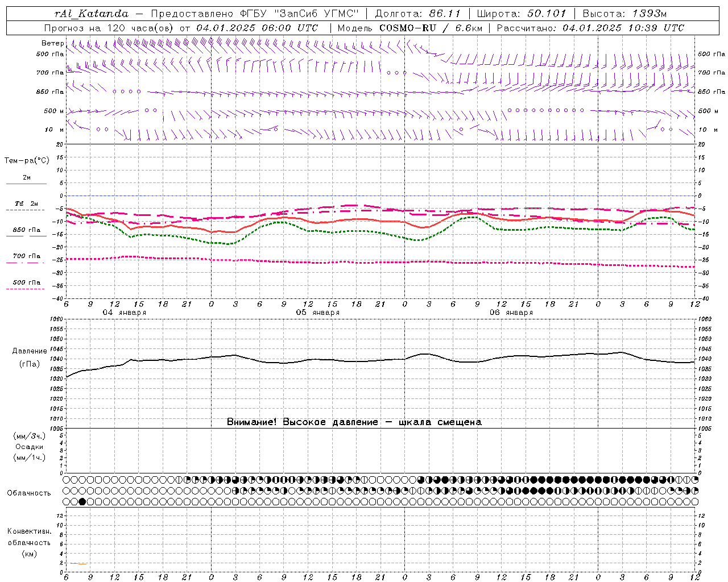
Task: Click the '(гПа)' pressure unit label
Action: click(29, 364)
